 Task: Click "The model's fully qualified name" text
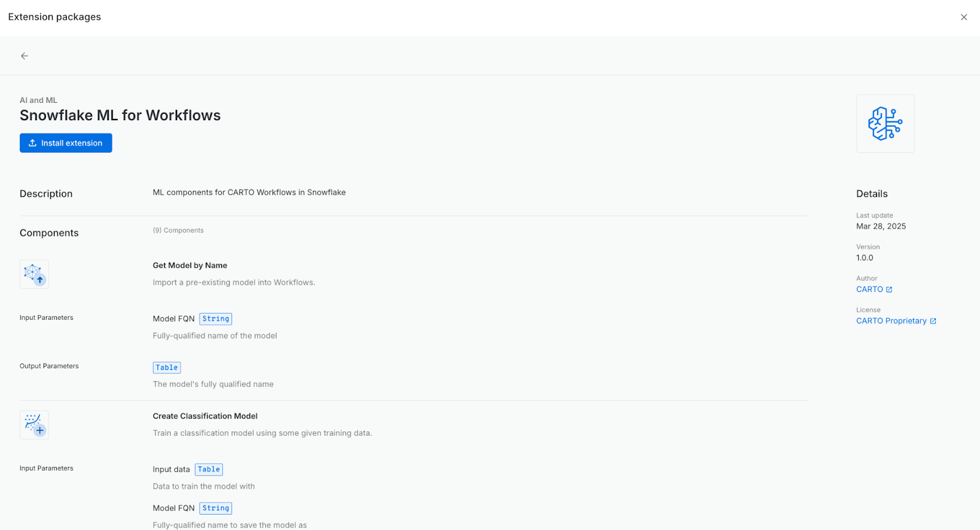click(x=213, y=384)
